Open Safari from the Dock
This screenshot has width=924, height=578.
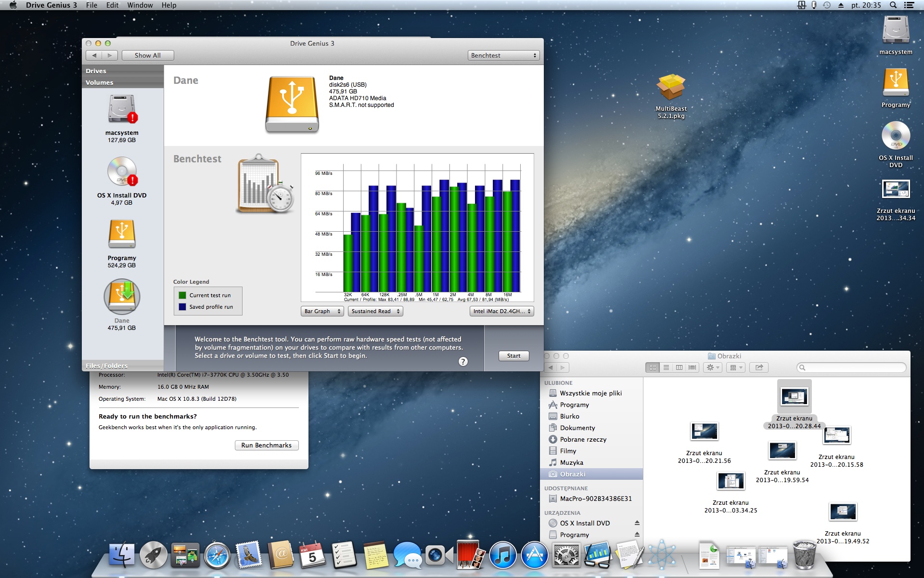pos(217,555)
